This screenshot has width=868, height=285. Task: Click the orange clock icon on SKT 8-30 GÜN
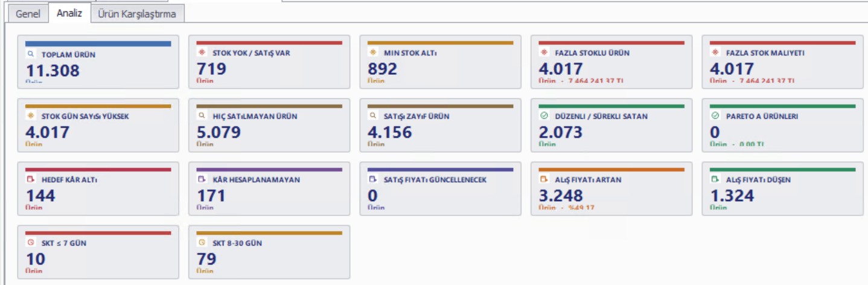click(x=203, y=243)
